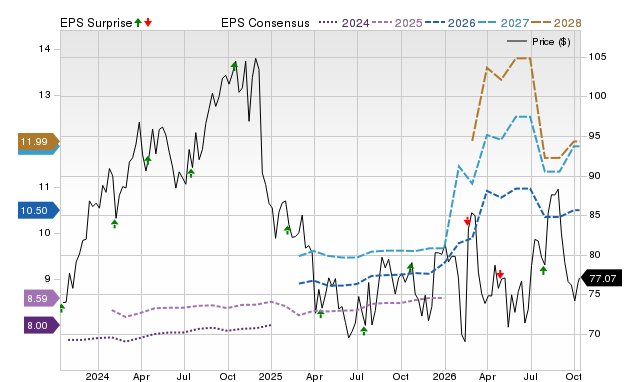Click the 85 label on price axis
640x382 pixels.
(594, 215)
